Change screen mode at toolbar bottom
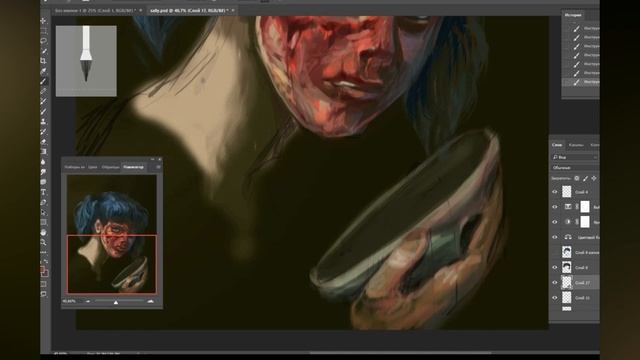The image size is (640, 360). [x=43, y=294]
